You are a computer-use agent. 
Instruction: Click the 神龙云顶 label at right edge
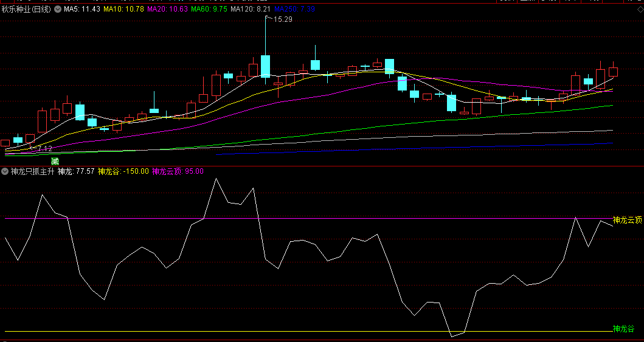coord(627,221)
